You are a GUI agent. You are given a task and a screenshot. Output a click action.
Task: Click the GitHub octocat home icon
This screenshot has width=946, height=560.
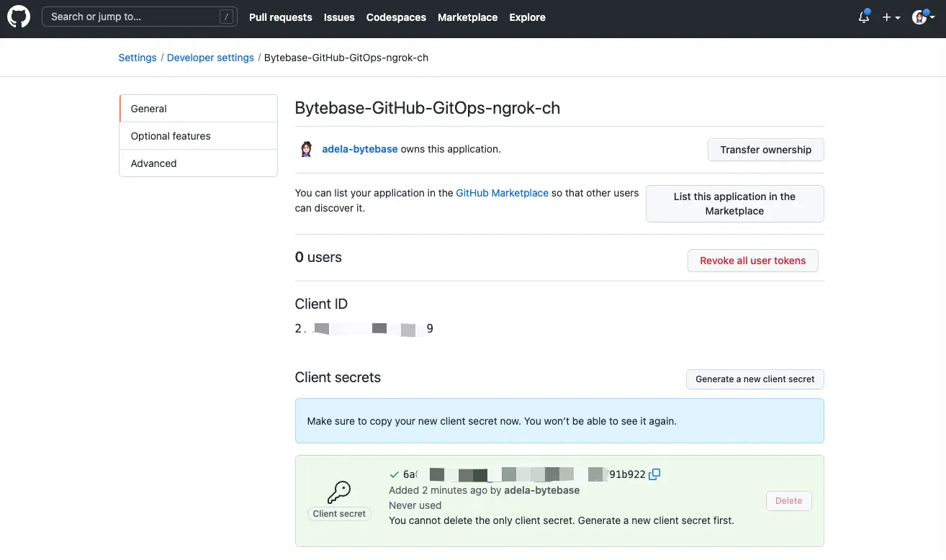point(18,16)
